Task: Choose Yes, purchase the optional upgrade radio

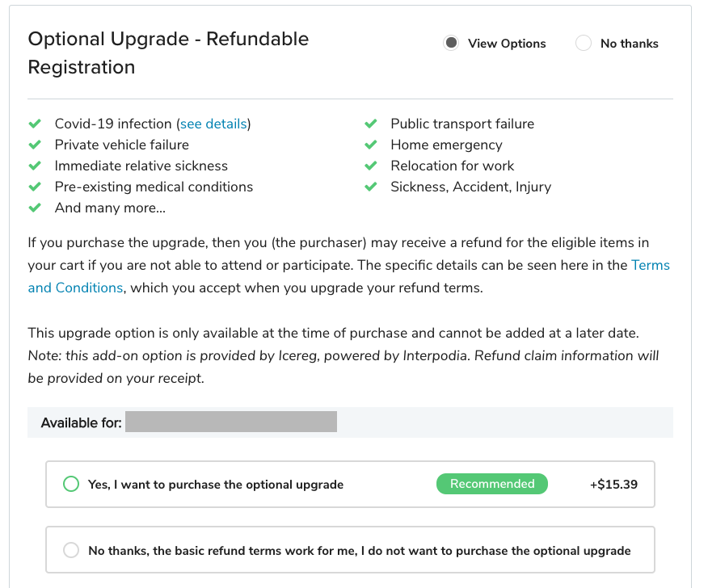Action: click(x=71, y=485)
